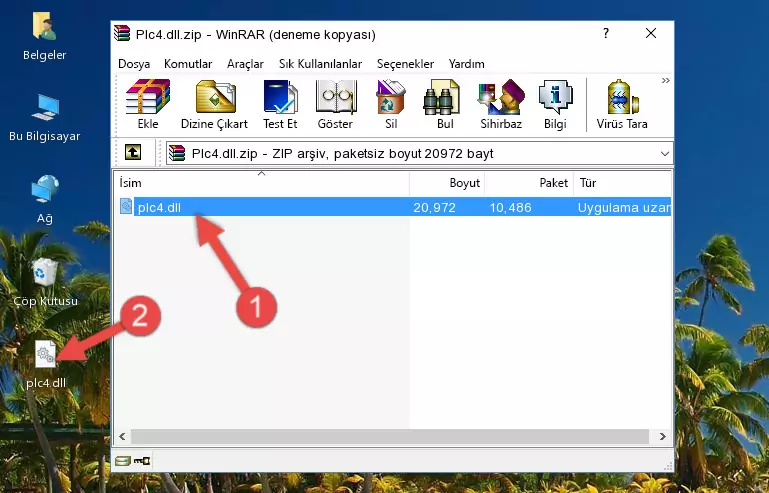Screen dimensions: 769x493
Task: Click horizontal scrollbar left arrow
Action: [x=122, y=437]
